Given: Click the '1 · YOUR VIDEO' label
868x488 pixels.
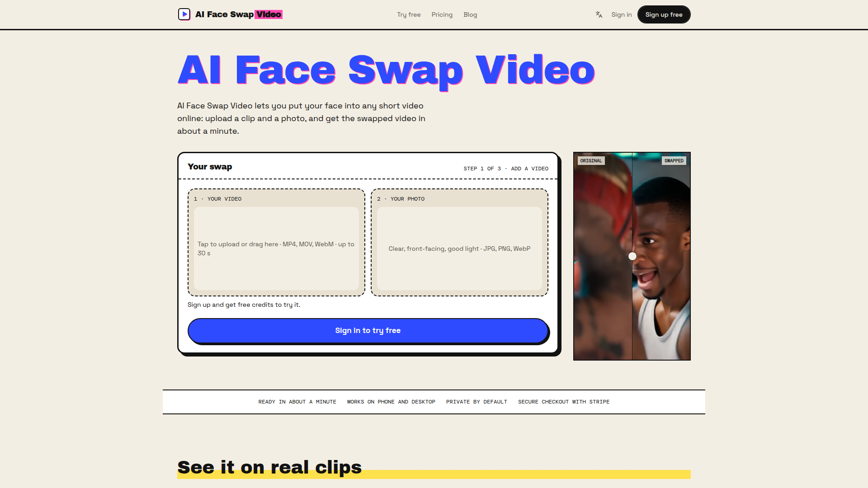Looking at the screenshot, I should [x=217, y=199].
